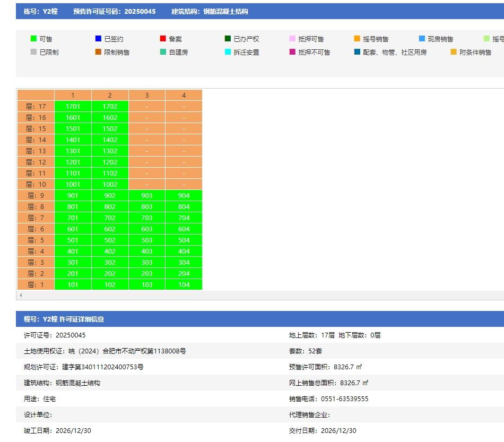The image size is (504, 442).
Task: Open unit 1401 cell
Action: [x=73, y=140]
